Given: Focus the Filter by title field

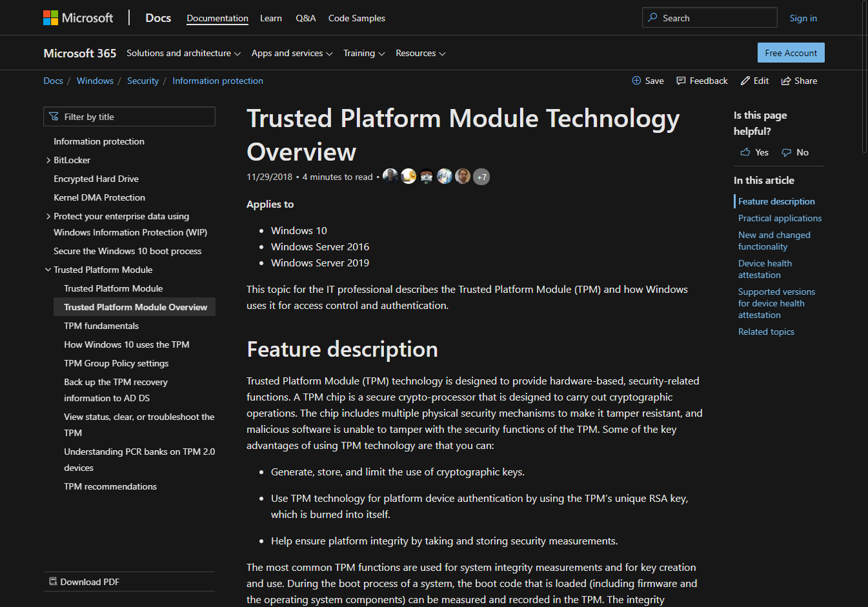Looking at the screenshot, I should point(129,117).
